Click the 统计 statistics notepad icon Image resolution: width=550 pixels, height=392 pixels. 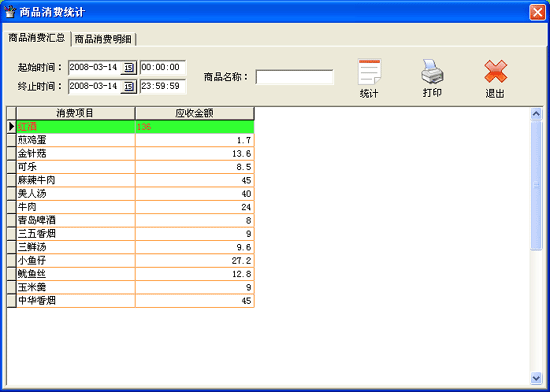[x=369, y=72]
